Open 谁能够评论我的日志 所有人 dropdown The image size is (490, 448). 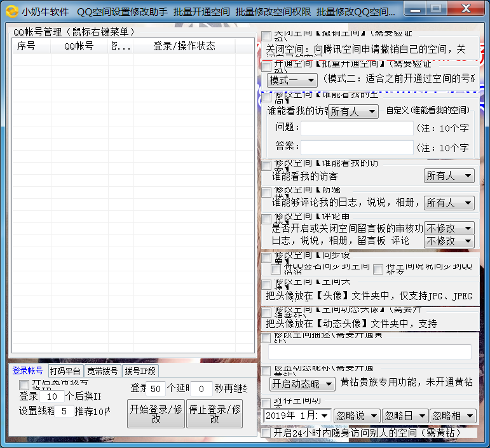(449, 203)
